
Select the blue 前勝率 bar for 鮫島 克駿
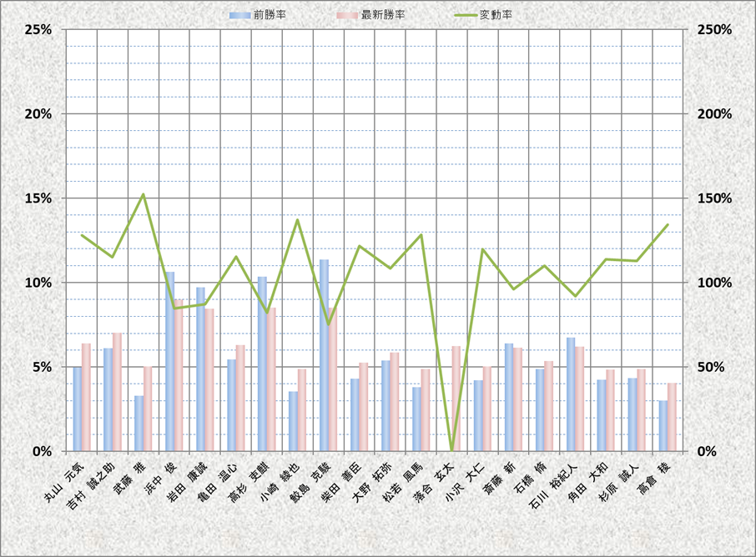324,354
